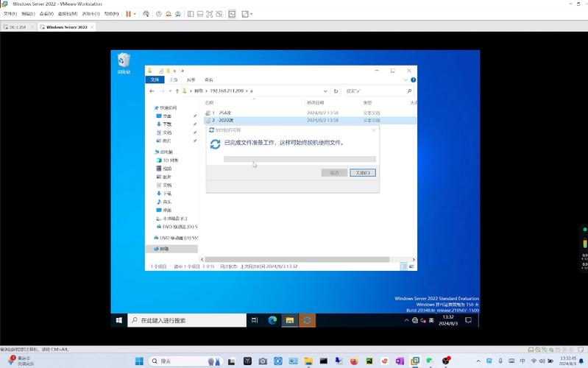Click the Explorer horizontal scrollbar

tap(297, 260)
